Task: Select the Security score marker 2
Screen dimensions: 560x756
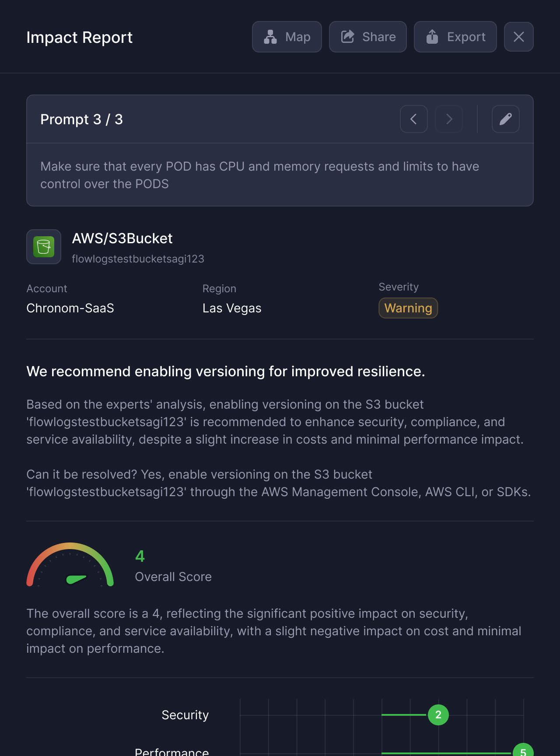Action: click(x=438, y=715)
